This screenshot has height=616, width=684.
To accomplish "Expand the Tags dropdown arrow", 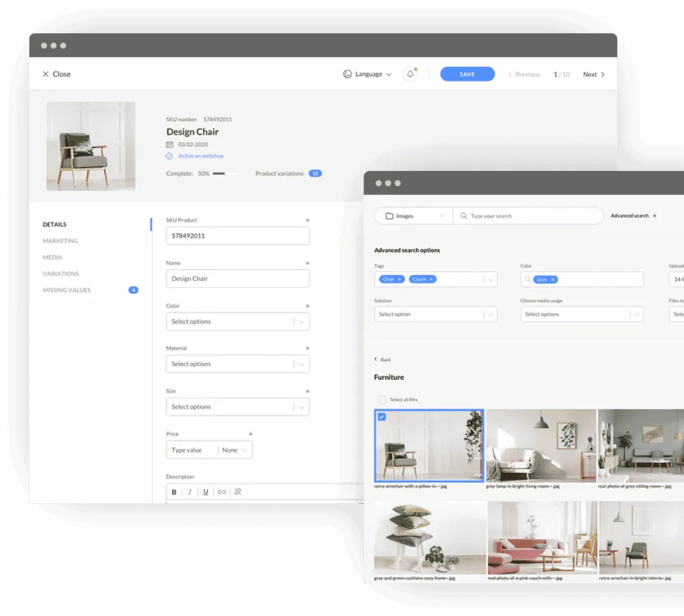I will point(491,280).
